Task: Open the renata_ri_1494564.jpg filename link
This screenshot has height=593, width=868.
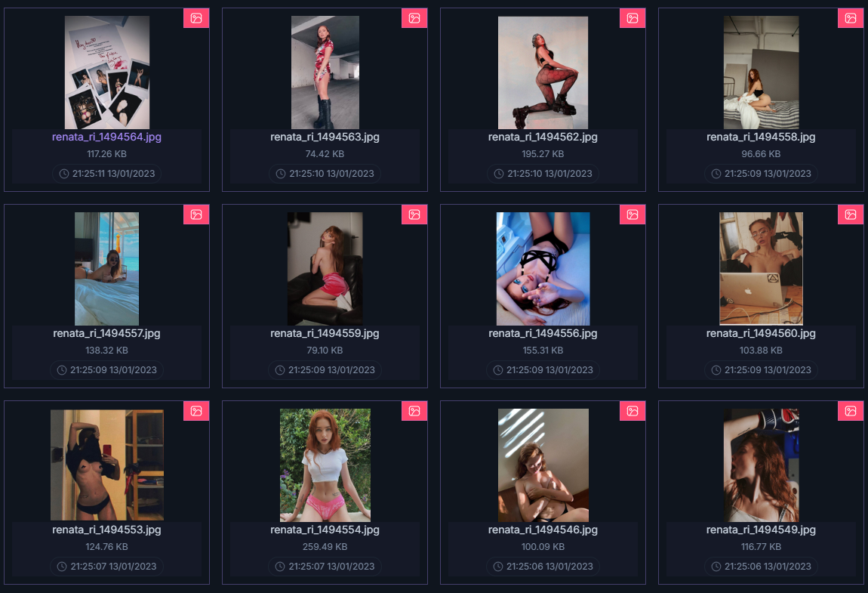Action: (107, 137)
